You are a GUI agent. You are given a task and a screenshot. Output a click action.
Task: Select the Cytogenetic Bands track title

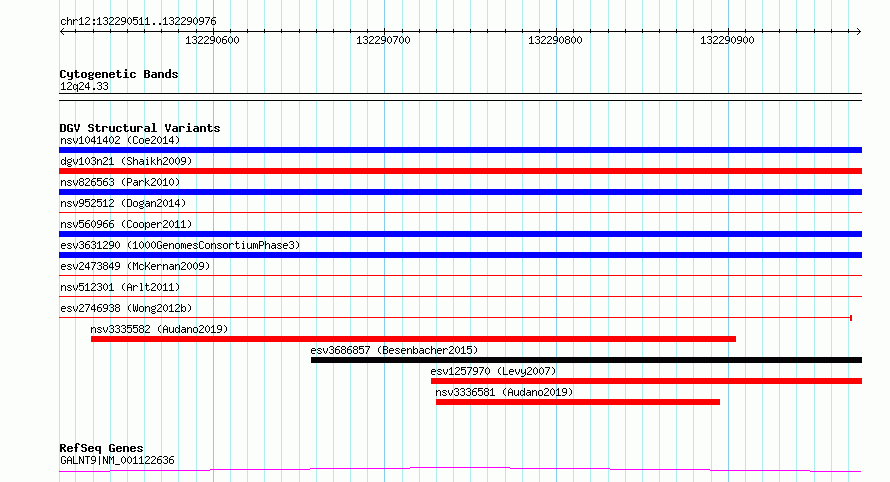click(119, 74)
